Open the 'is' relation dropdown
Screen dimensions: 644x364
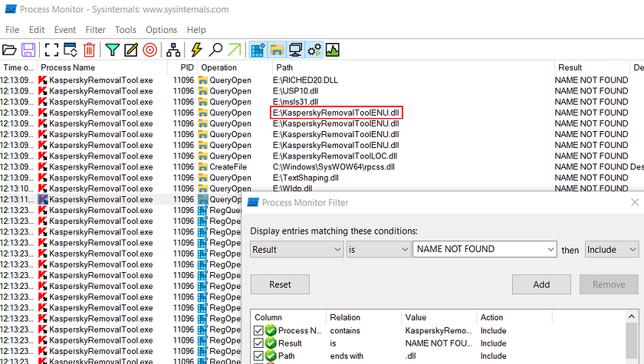click(378, 250)
